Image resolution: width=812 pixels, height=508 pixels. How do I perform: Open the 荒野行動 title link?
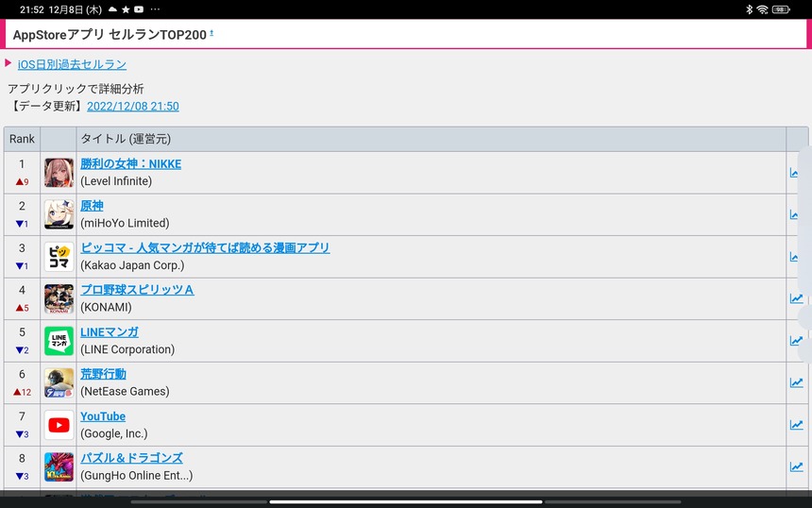coord(103,374)
